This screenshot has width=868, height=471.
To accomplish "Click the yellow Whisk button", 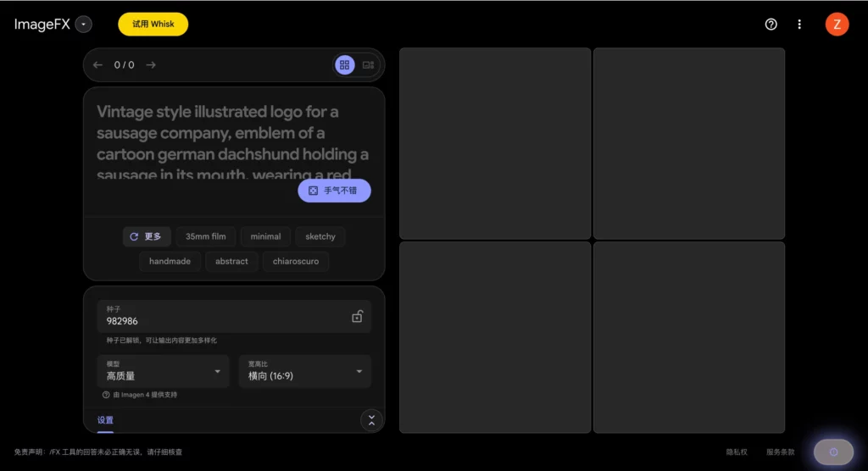I will (x=153, y=25).
